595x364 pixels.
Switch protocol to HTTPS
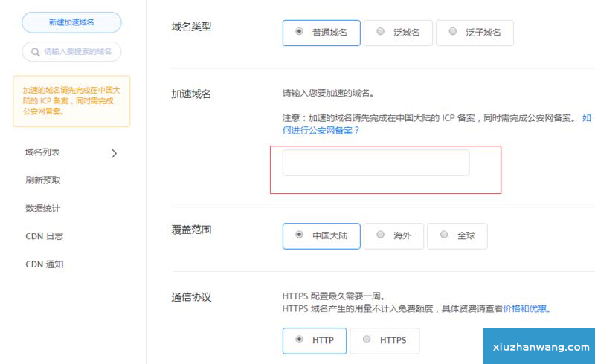tap(384, 341)
